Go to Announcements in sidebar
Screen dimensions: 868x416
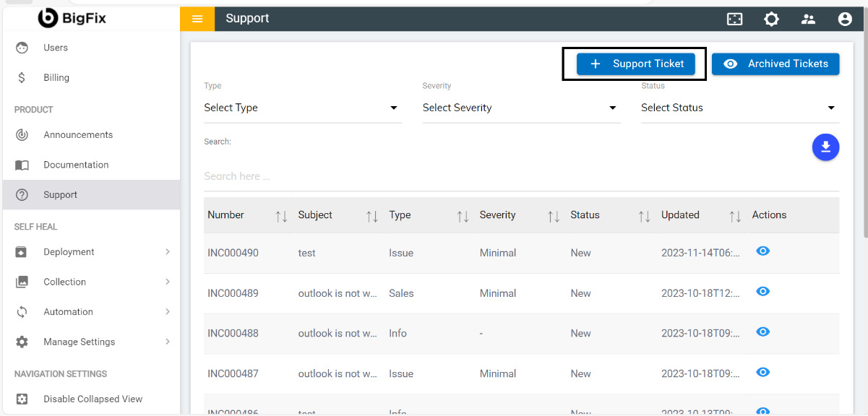[78, 135]
